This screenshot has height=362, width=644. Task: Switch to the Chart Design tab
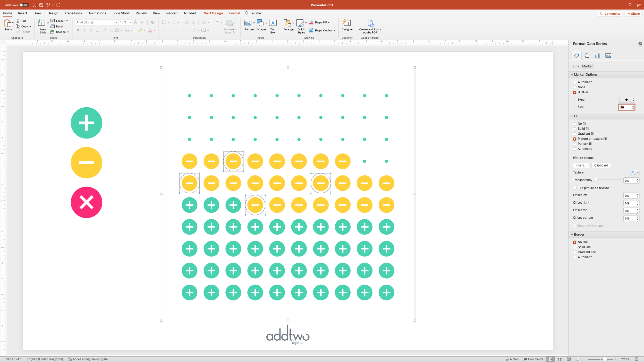click(x=212, y=13)
